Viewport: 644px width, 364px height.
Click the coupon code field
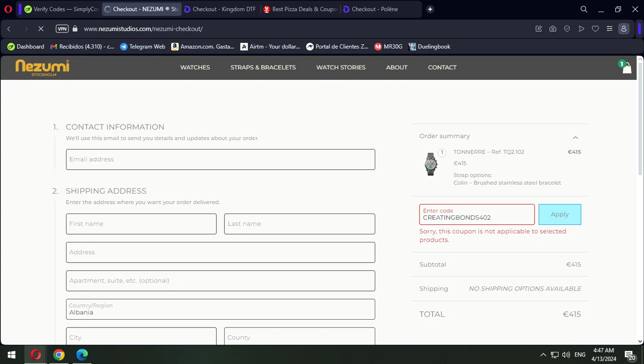[477, 214]
